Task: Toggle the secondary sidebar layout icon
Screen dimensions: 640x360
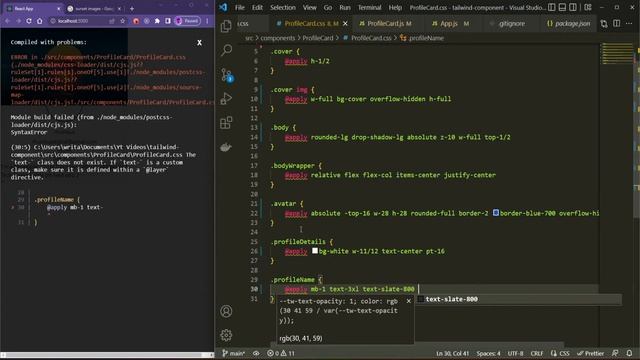Action: (x=573, y=7)
